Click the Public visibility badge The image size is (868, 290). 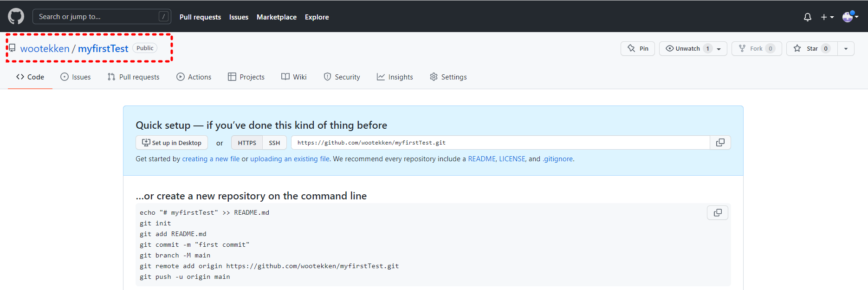point(145,48)
